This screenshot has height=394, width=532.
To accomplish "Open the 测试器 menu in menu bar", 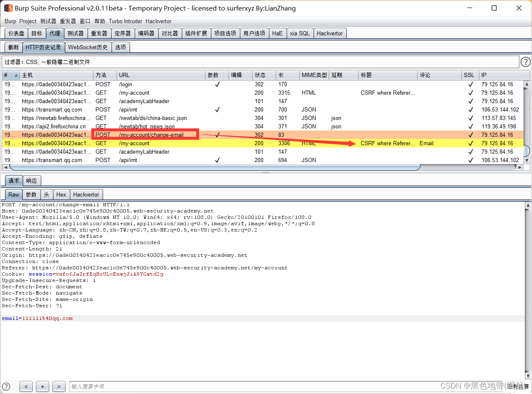I will tap(48, 21).
